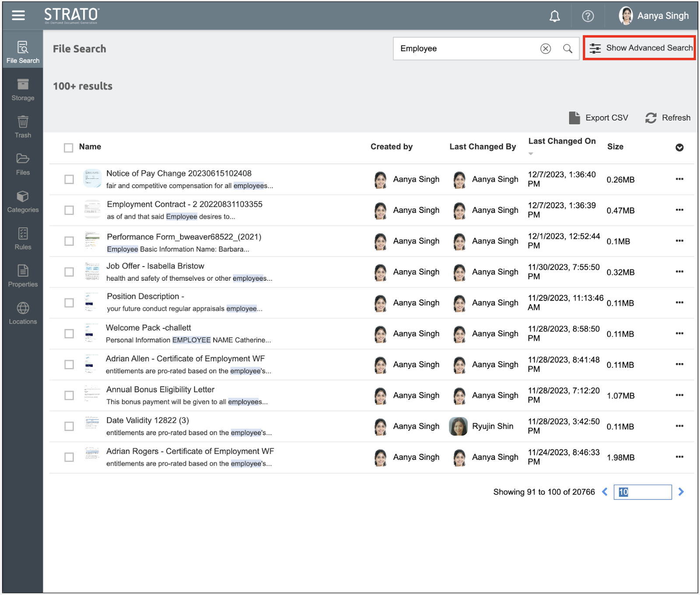
Task: Sort by Last Changed On column
Action: [562, 141]
